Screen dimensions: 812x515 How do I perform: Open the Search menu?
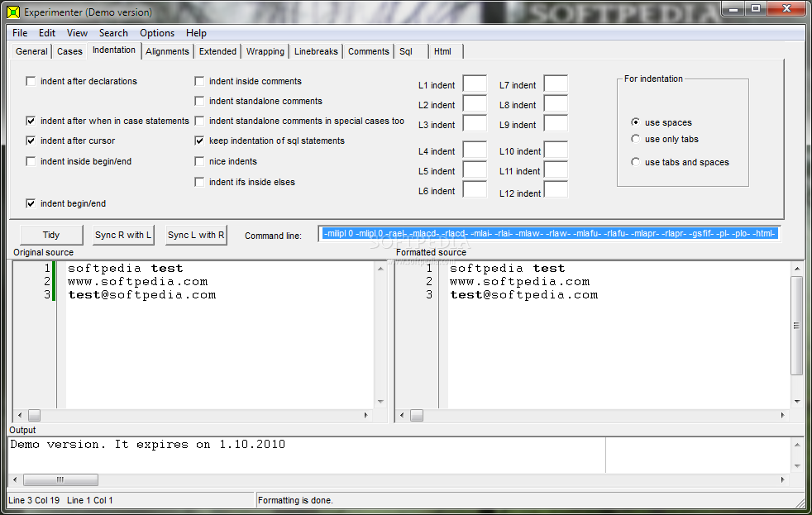click(113, 33)
